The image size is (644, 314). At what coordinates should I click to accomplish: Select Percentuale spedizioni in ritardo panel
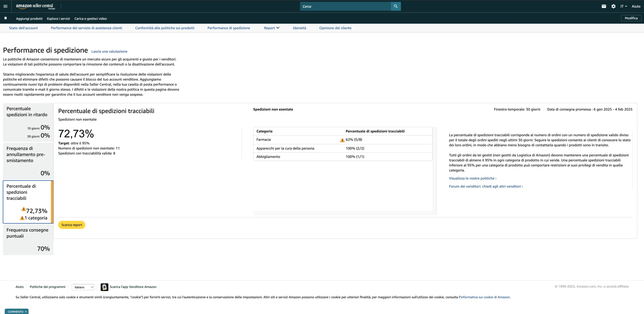point(28,122)
